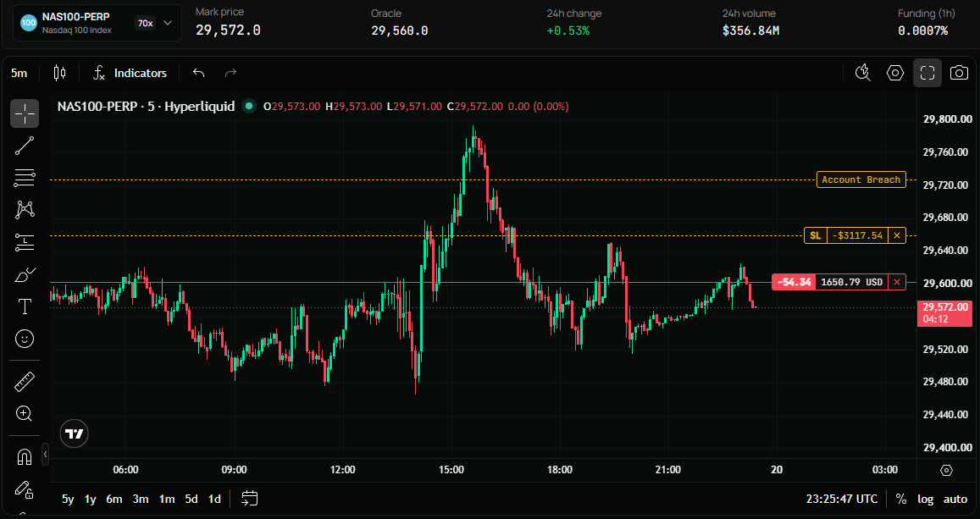980x519 pixels.
Task: Change the 5m time interval
Action: point(19,73)
